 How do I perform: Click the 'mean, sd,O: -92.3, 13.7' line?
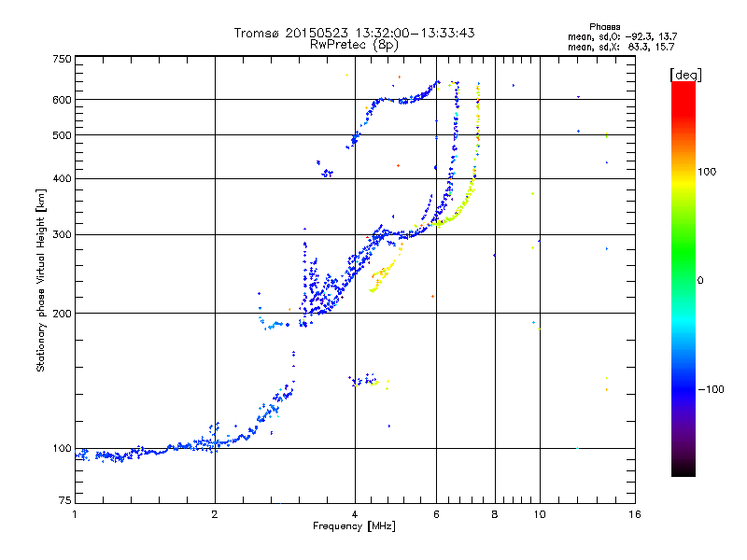pos(622,36)
